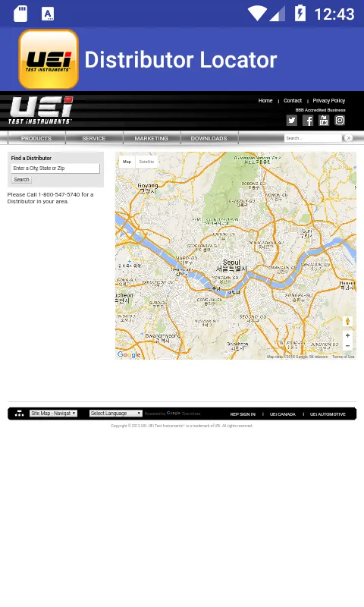Focus the site search field in navbar
The image size is (364, 607).
(x=313, y=138)
